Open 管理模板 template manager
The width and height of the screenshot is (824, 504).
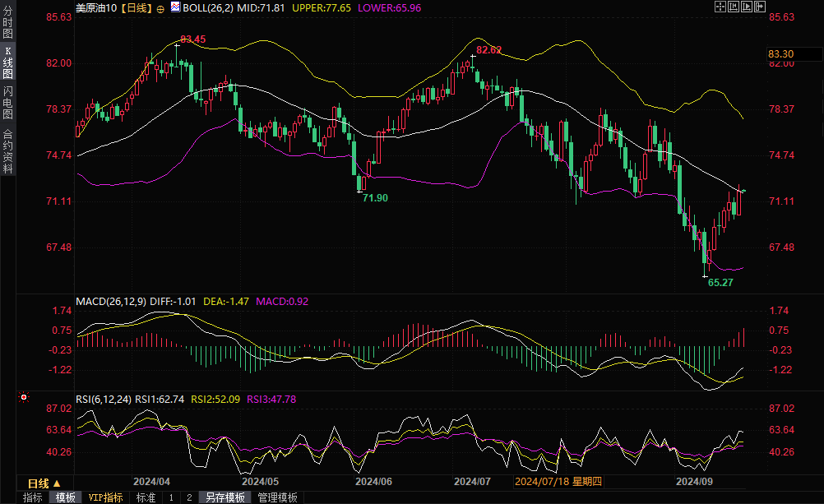pyautogui.click(x=277, y=497)
